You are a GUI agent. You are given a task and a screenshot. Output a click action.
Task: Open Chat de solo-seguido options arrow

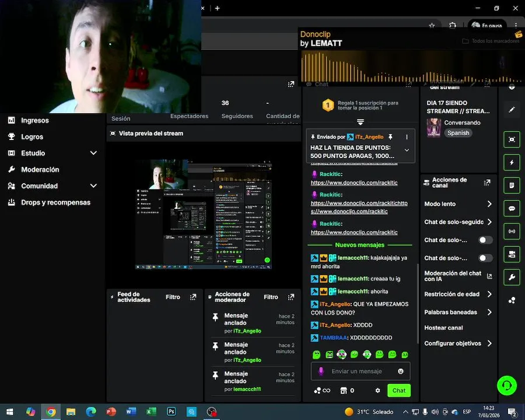[x=489, y=222]
